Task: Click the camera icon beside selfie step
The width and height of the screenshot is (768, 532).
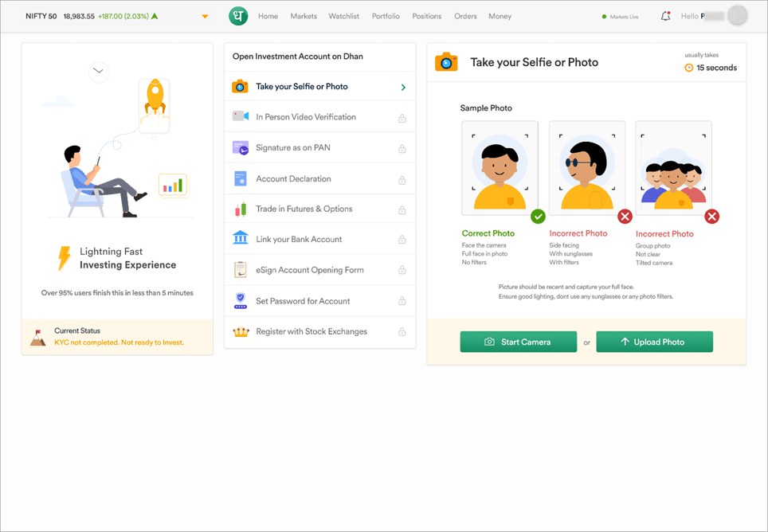Action: click(240, 87)
